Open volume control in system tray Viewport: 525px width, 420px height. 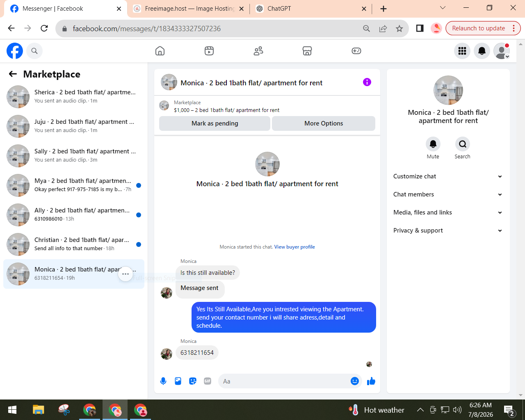(x=457, y=410)
